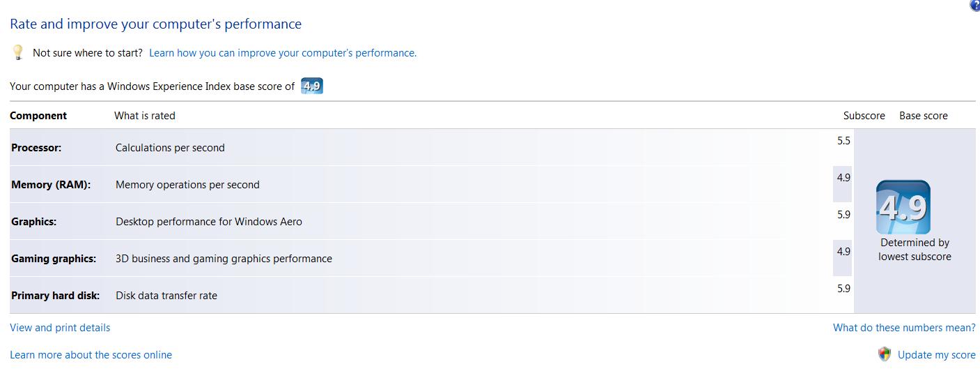Click 'Memory operations per second' text
The image size is (980, 371).
[187, 185]
